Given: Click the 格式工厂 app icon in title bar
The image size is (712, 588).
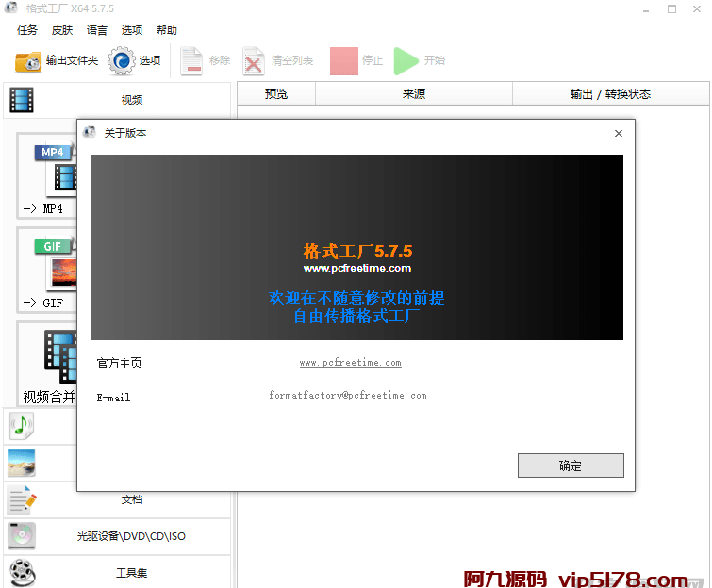Looking at the screenshot, I should coord(11,8).
